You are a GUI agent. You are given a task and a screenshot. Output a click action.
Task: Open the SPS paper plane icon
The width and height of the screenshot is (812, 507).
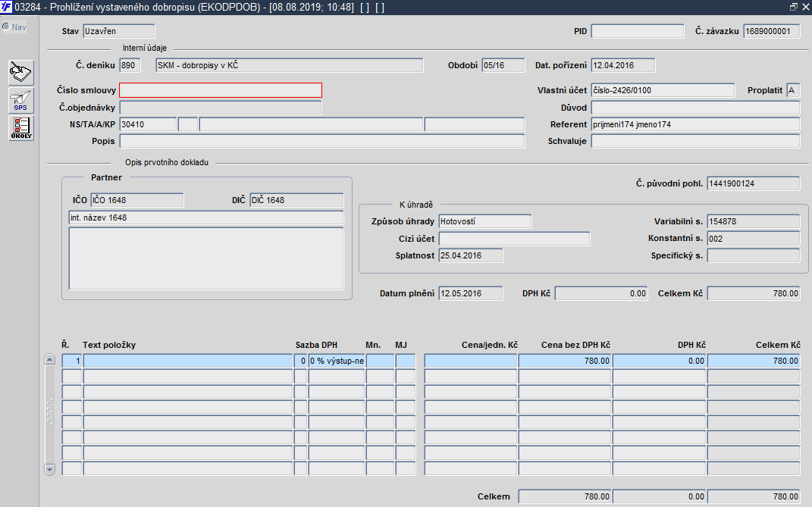(x=21, y=101)
